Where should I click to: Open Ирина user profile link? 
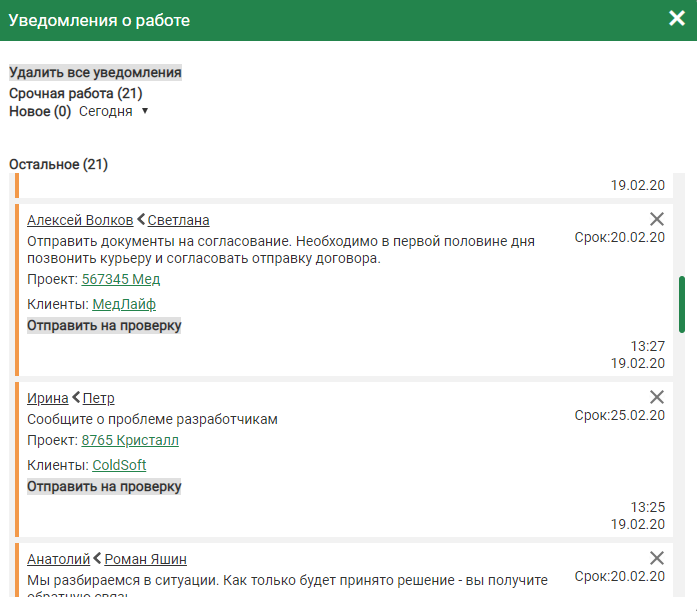click(x=48, y=398)
